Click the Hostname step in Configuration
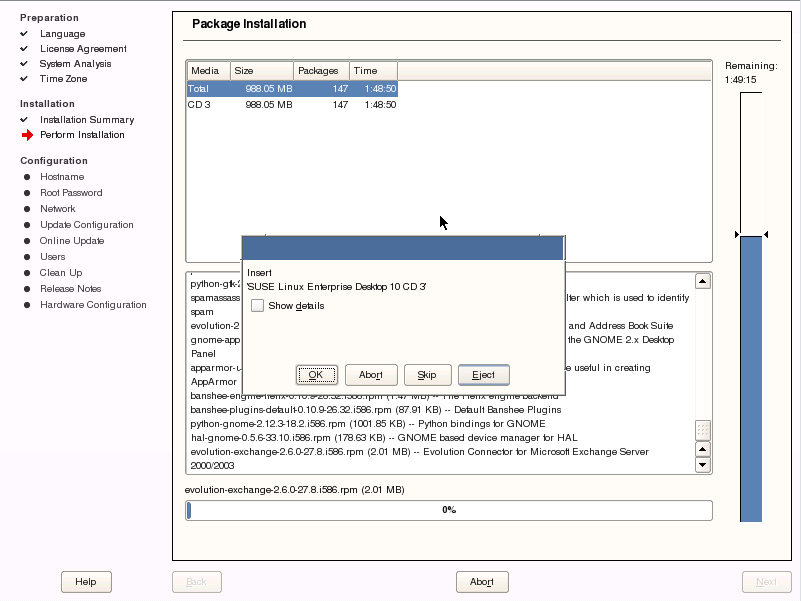 point(62,177)
